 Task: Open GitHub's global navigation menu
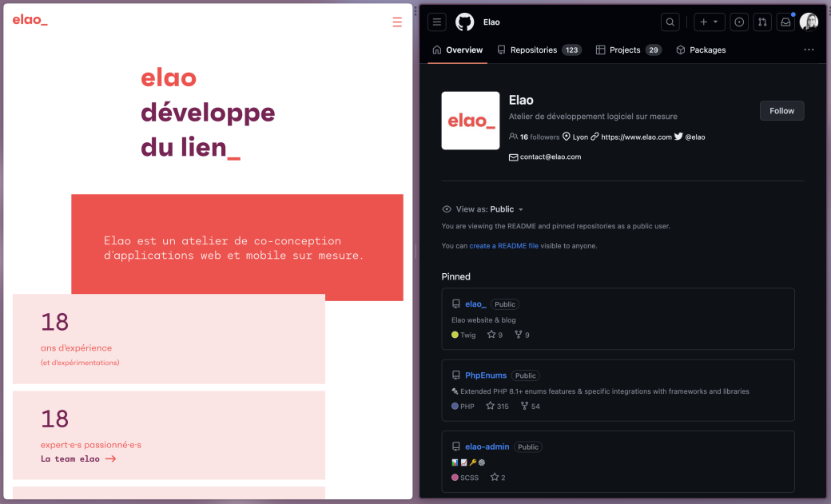(x=437, y=22)
